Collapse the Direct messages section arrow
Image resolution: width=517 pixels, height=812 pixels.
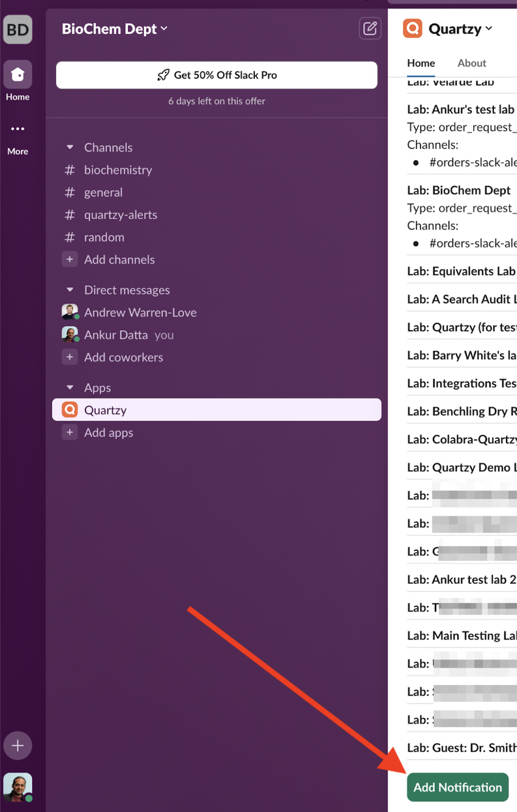(x=70, y=290)
